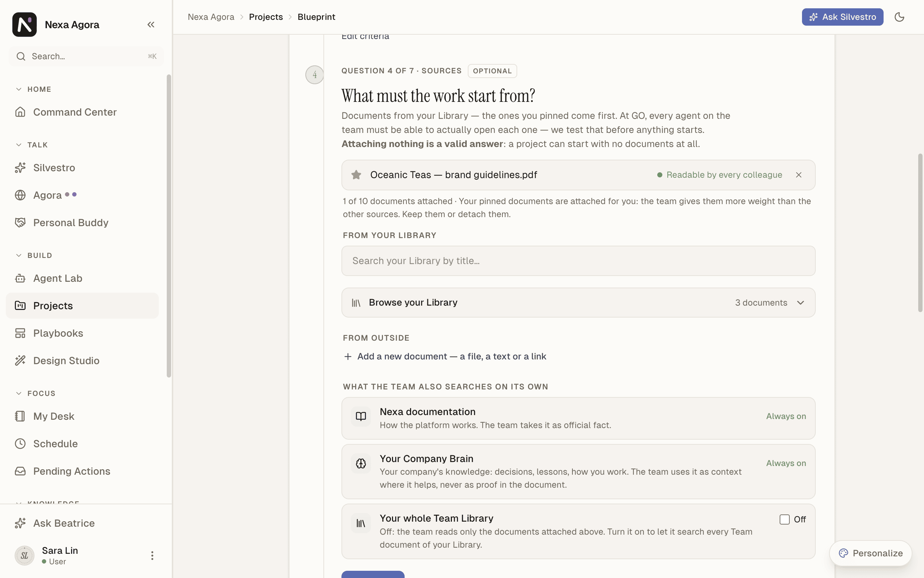Click the main page scrollbar

(x=920, y=233)
